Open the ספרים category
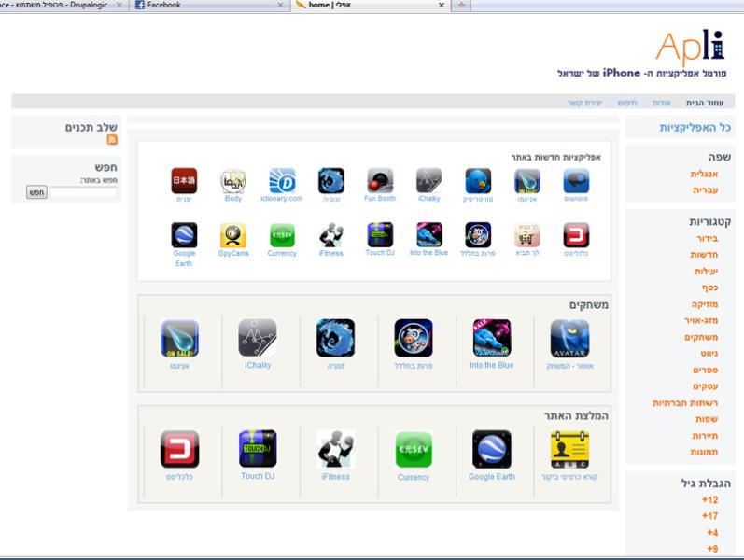 (705, 370)
